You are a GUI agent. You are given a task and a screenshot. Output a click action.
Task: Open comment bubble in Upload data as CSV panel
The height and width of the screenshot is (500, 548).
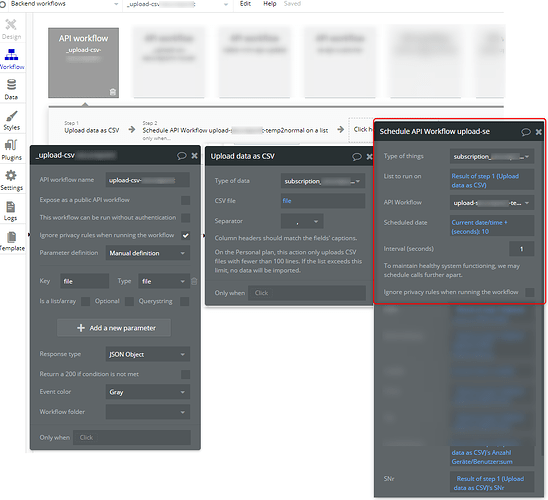(356, 157)
